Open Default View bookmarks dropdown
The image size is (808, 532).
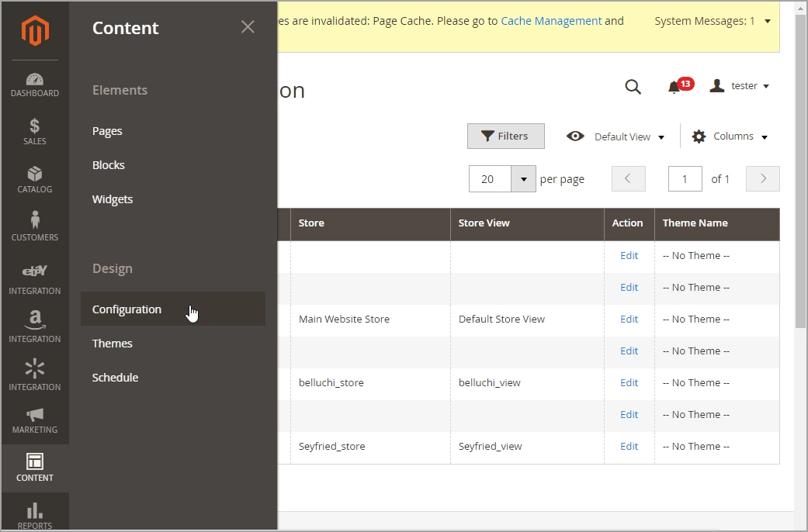pos(616,136)
